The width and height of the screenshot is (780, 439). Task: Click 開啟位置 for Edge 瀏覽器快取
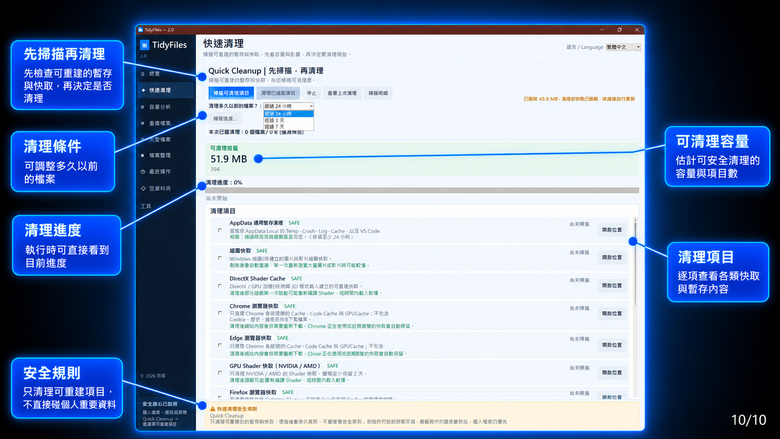pyautogui.click(x=612, y=345)
